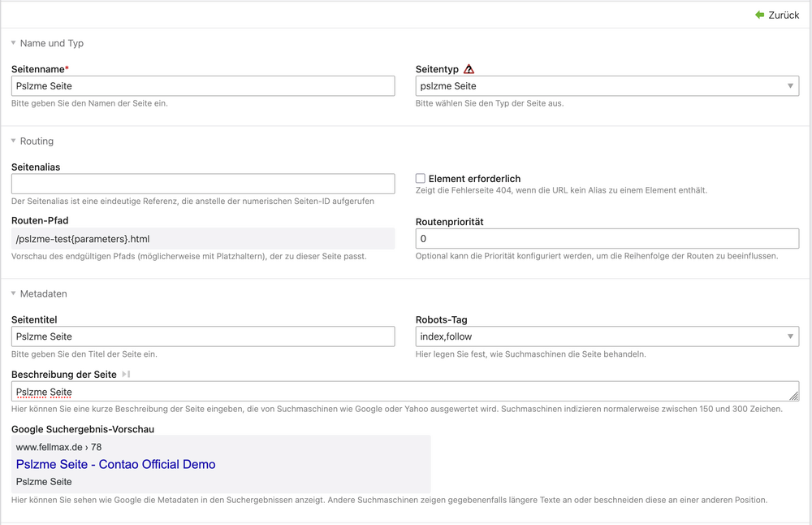Click the blue Google preview title link

click(115, 464)
